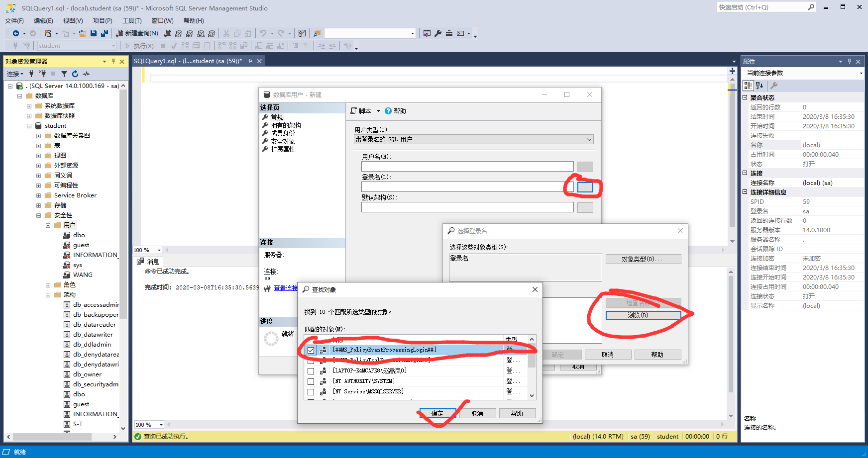This screenshot has width=868, height=458.
Task: Pin the Object Explorer panel
Action: 113,61
